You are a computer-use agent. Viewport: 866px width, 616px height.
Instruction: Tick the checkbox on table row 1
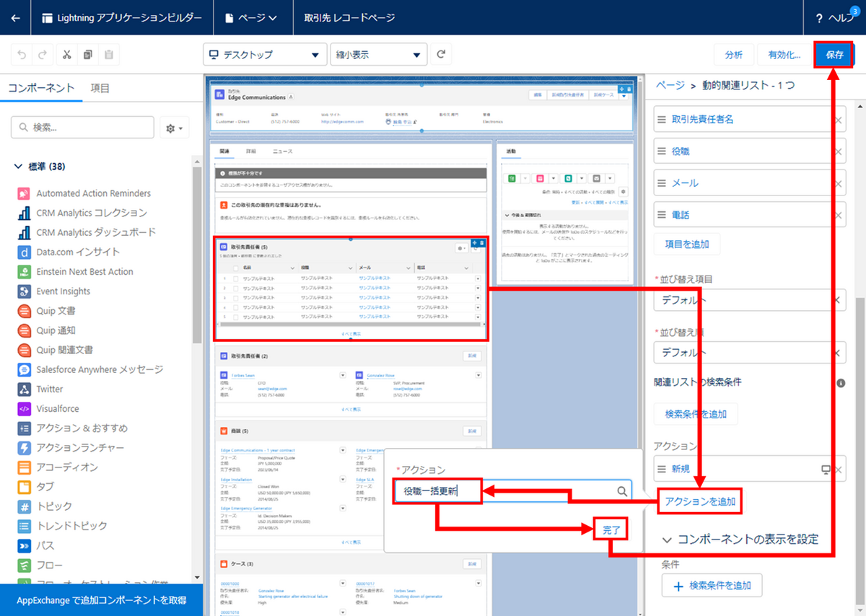pos(235,278)
